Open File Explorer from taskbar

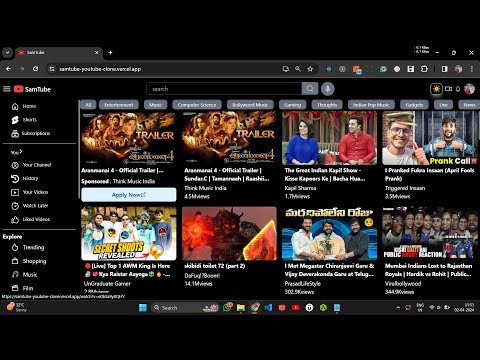point(241,307)
